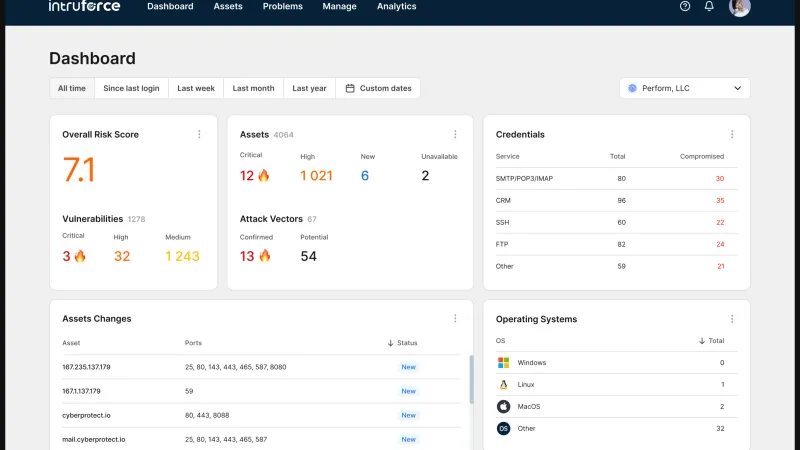The width and height of the screenshot is (800, 450).
Task: Click the potential attack vectors count 54
Action: (x=309, y=256)
